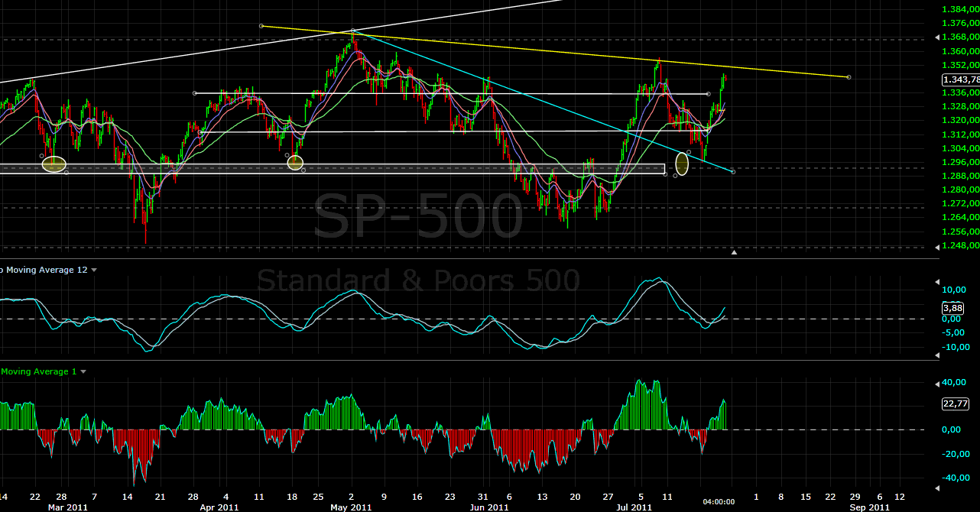Open the Moving Average 1 indicator dropdown
Viewport: 980px width, 512px height.
pos(83,372)
